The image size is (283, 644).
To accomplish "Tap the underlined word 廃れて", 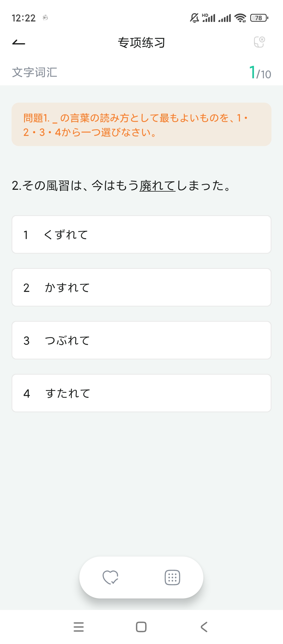I will tap(157, 186).
